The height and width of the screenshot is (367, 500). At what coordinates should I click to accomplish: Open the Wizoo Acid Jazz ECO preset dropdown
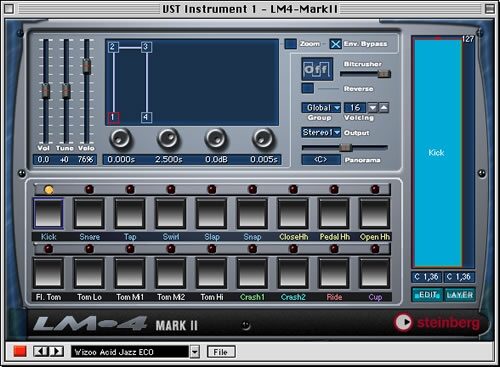(195, 352)
